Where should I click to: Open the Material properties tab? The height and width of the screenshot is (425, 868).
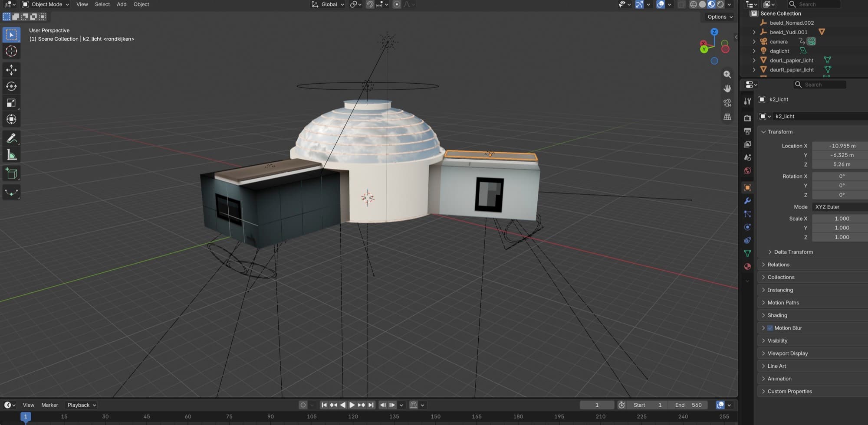747,266
